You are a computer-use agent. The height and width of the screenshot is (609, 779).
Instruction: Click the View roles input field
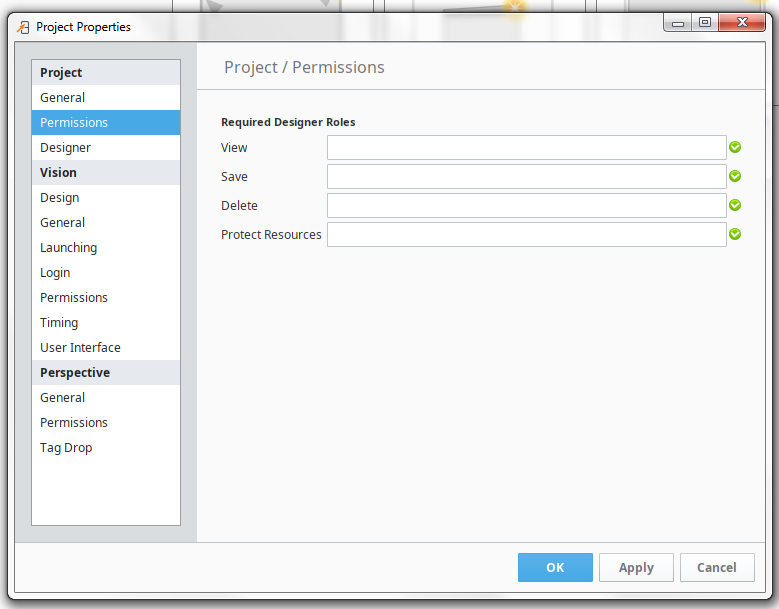click(x=527, y=148)
